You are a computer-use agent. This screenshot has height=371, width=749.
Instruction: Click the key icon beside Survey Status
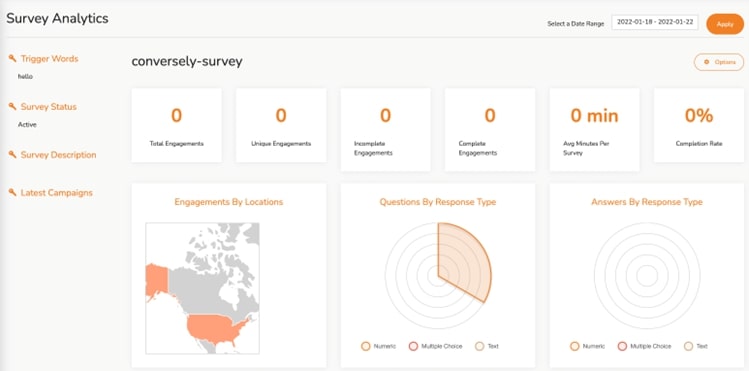tap(12, 106)
